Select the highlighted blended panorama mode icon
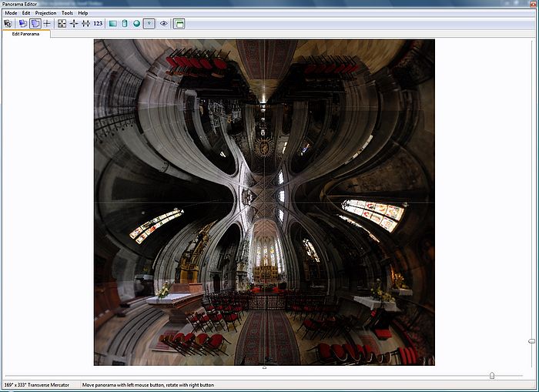 tap(35, 24)
